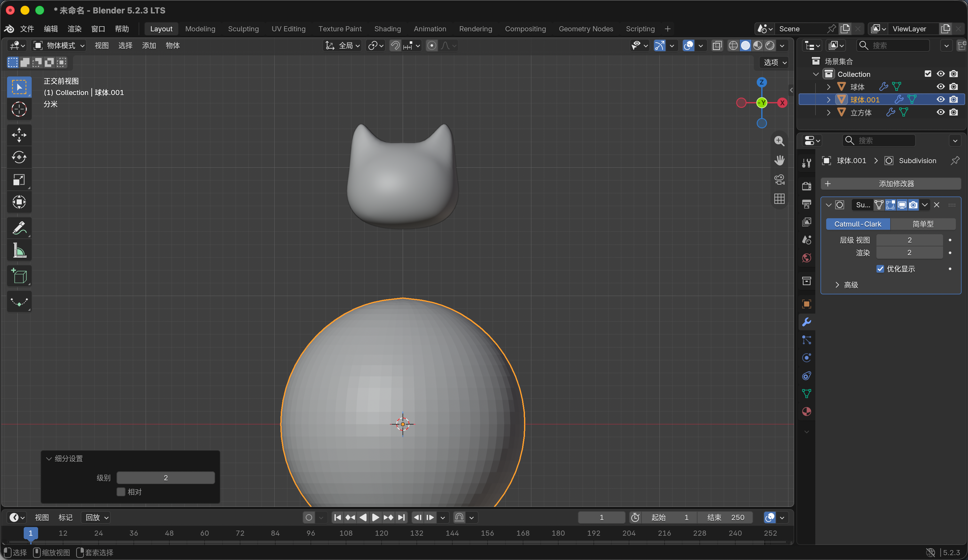Open the 回放 dropdown in timeline
The height and width of the screenshot is (560, 968).
coord(96,517)
